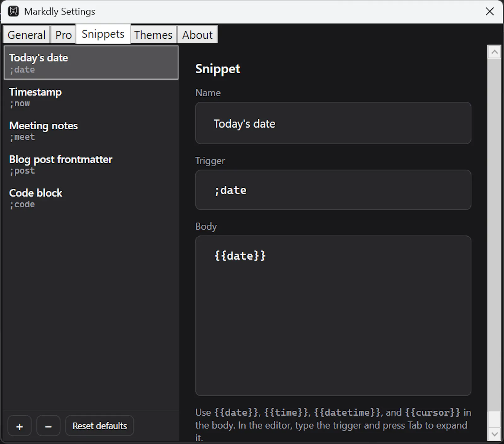Screen dimensions: 504x444
Task: Remove selected snippet with minus button
Action: pyautogui.click(x=48, y=426)
